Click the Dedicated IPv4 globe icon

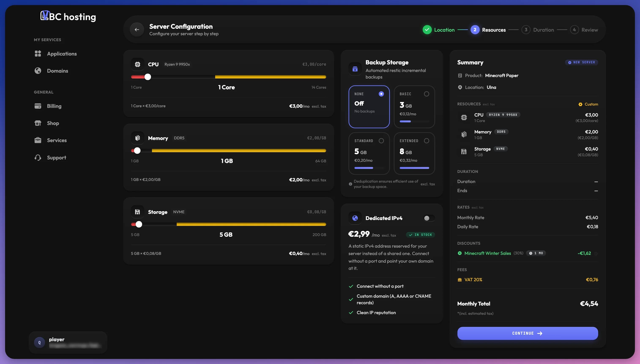tap(355, 218)
